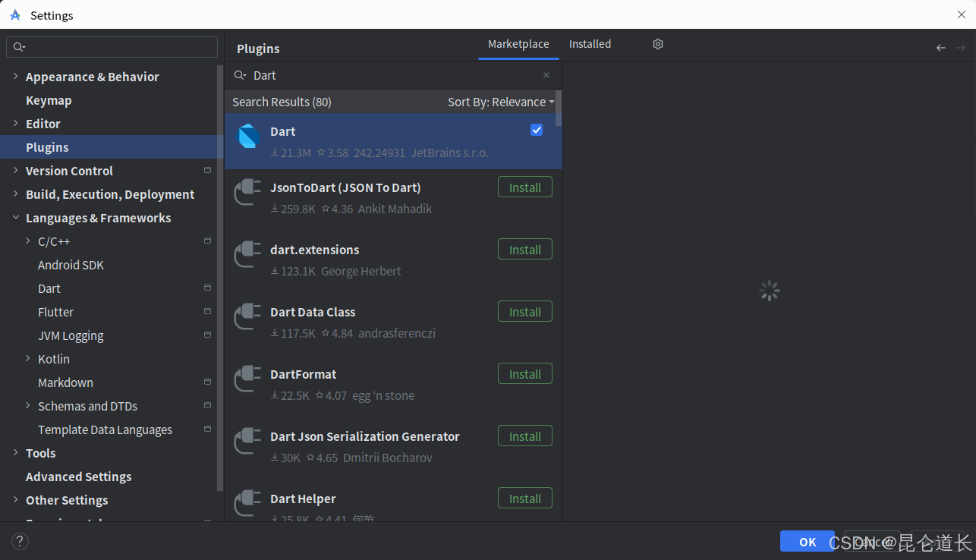Expand the Editor settings node

[15, 124]
